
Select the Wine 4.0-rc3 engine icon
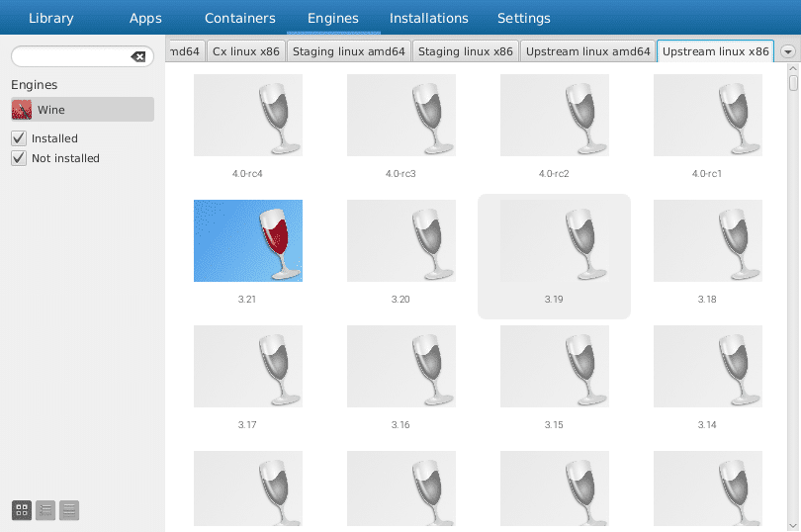(401, 115)
